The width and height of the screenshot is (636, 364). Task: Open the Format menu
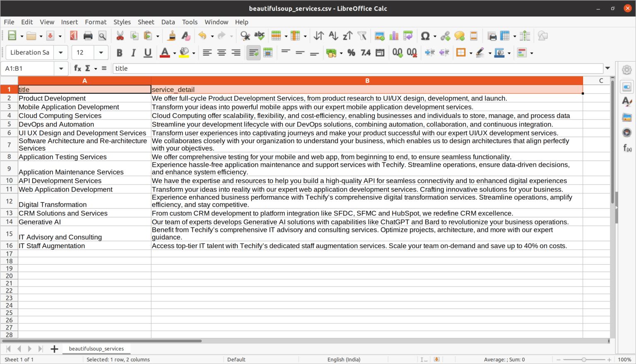click(95, 22)
